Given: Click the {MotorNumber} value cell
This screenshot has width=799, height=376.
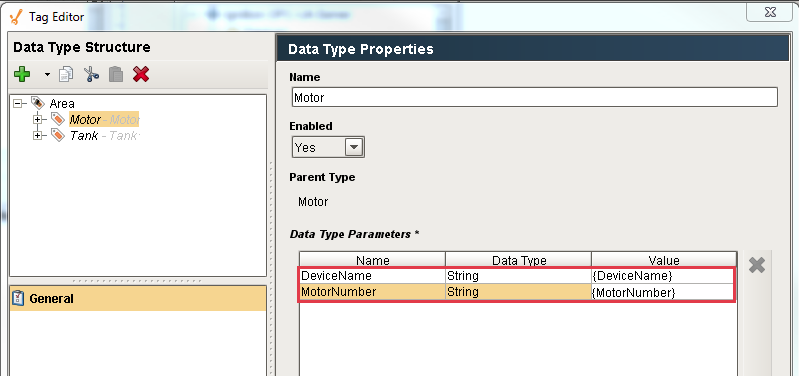Looking at the screenshot, I should coord(662,293).
